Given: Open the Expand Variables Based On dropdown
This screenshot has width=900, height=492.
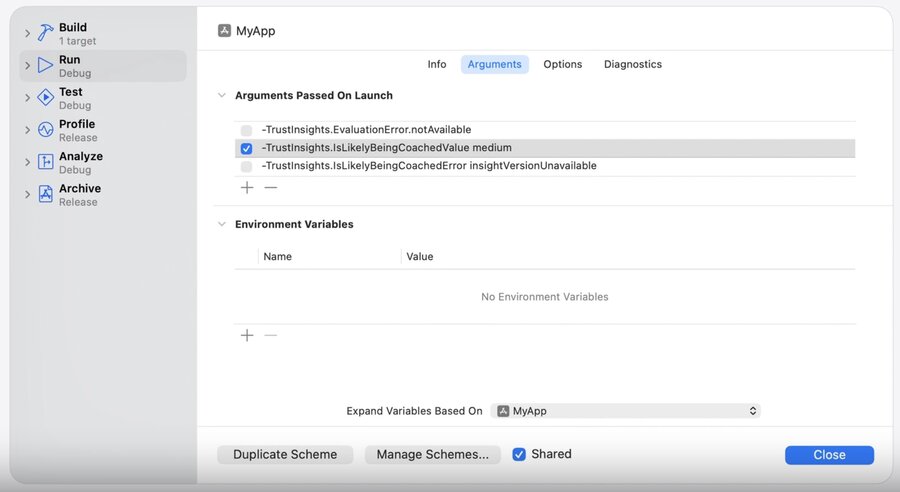Looking at the screenshot, I should click(626, 411).
